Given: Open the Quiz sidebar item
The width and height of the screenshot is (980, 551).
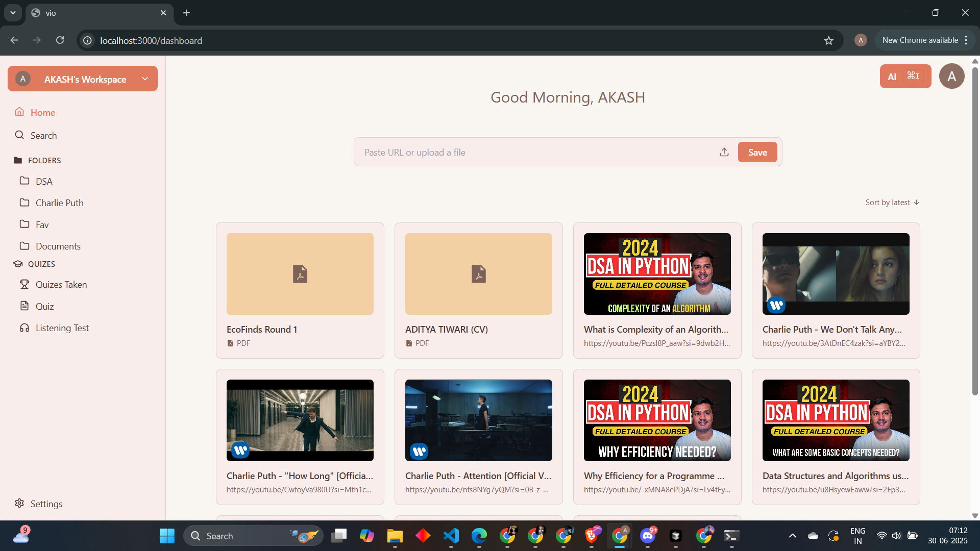Looking at the screenshot, I should (44, 306).
